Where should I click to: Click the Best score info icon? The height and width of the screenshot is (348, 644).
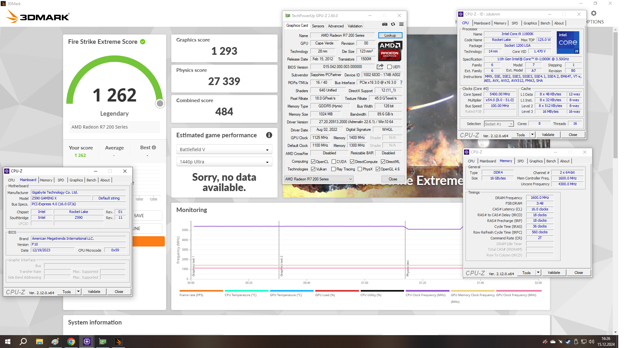tap(154, 148)
